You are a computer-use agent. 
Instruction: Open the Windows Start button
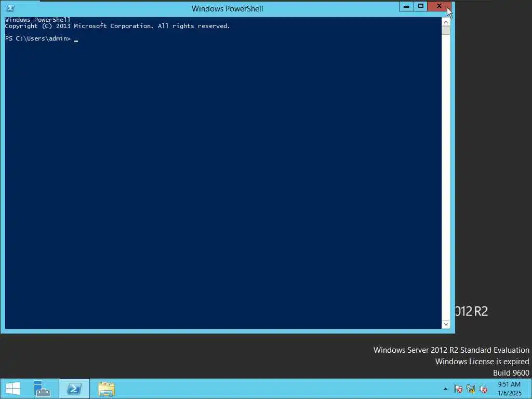pos(13,389)
